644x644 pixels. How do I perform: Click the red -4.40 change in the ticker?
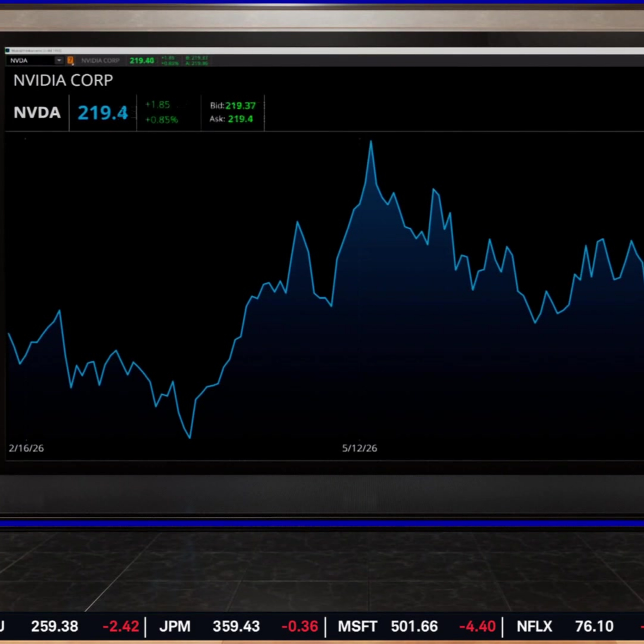(x=477, y=626)
